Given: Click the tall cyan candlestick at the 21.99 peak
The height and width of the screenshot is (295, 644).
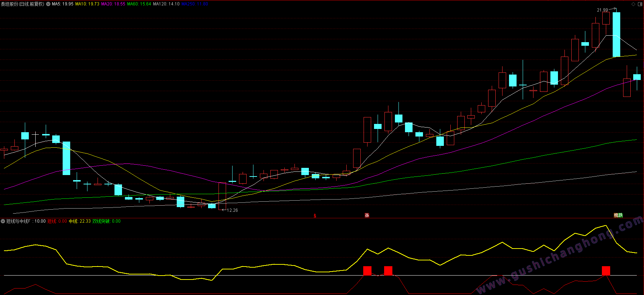Looking at the screenshot, I should point(616,35).
